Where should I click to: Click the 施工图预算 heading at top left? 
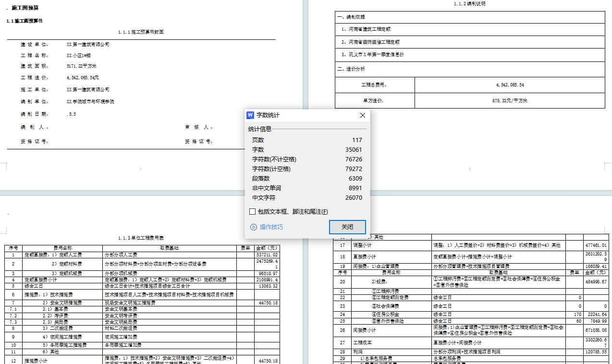26,8
